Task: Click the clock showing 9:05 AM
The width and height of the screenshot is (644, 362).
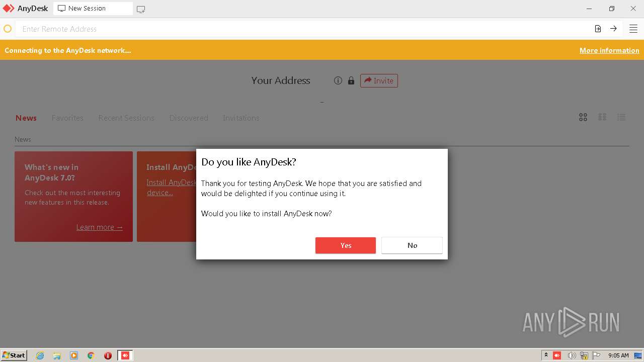Action: coord(618,355)
